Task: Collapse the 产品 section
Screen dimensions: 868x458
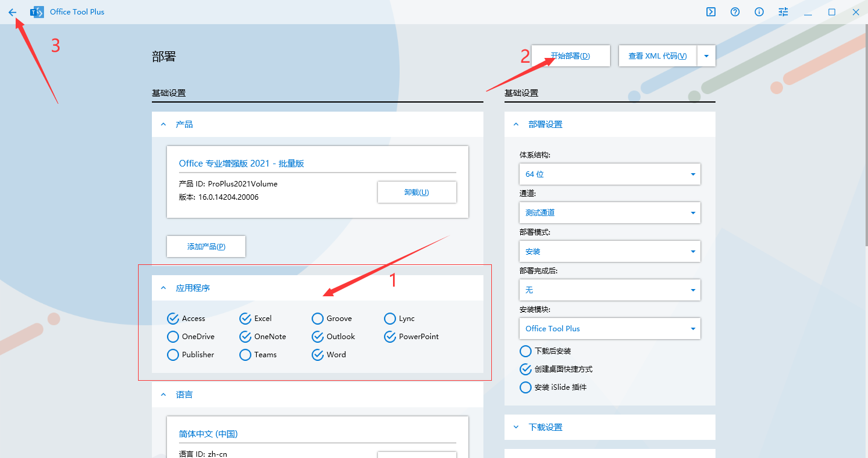Action: (x=163, y=124)
